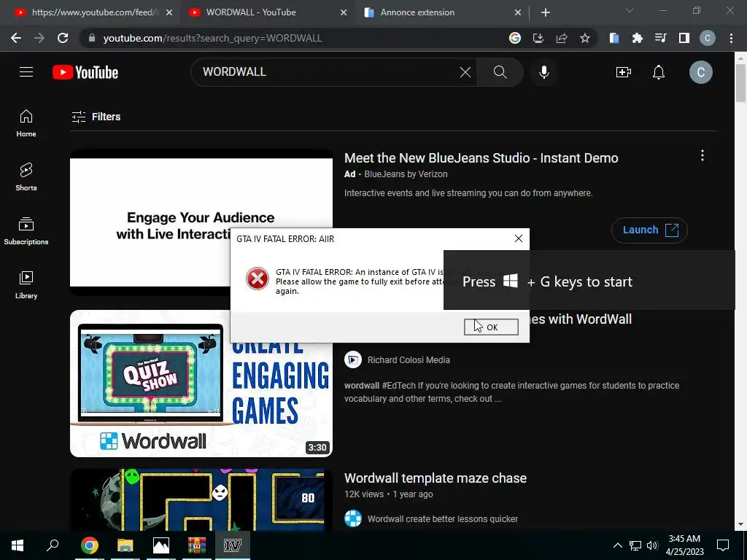Open the YouTube account avatar menu

[x=701, y=72]
